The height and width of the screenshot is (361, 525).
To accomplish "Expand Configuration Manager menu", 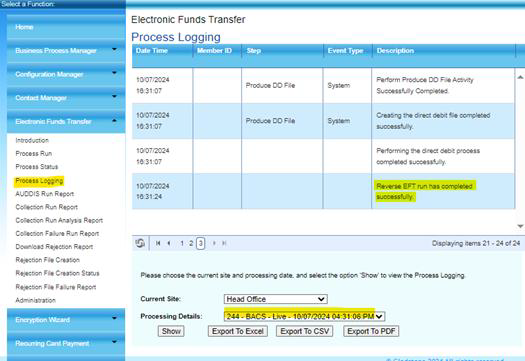I will click(x=66, y=74).
